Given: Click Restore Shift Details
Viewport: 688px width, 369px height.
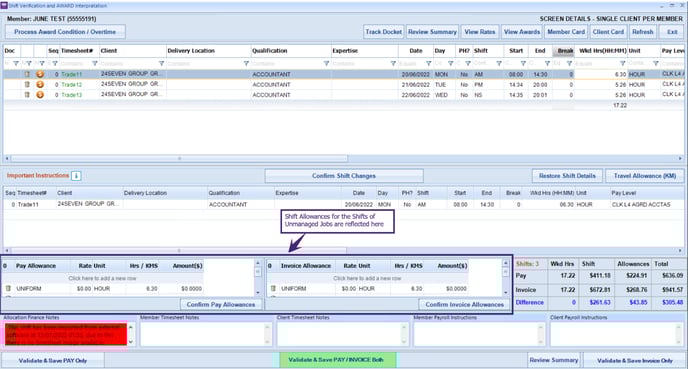Looking at the screenshot, I should pyautogui.click(x=567, y=176).
